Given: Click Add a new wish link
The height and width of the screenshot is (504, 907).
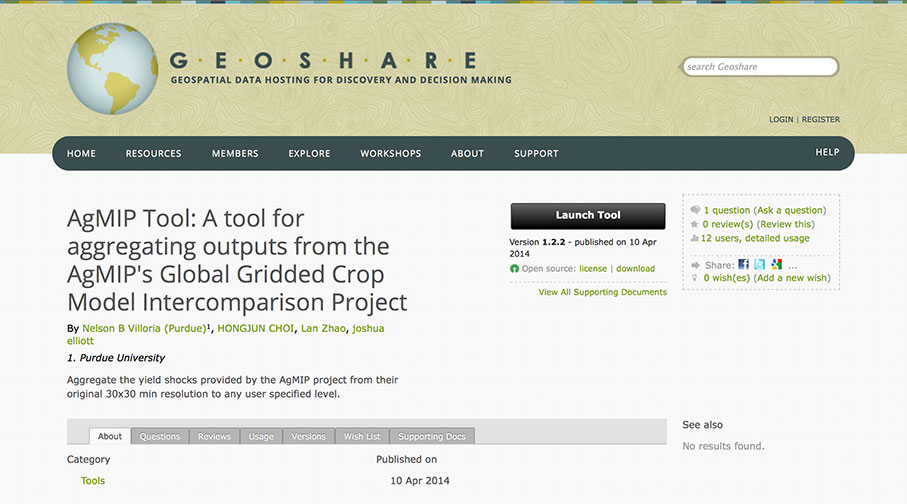Looking at the screenshot, I should tap(792, 278).
